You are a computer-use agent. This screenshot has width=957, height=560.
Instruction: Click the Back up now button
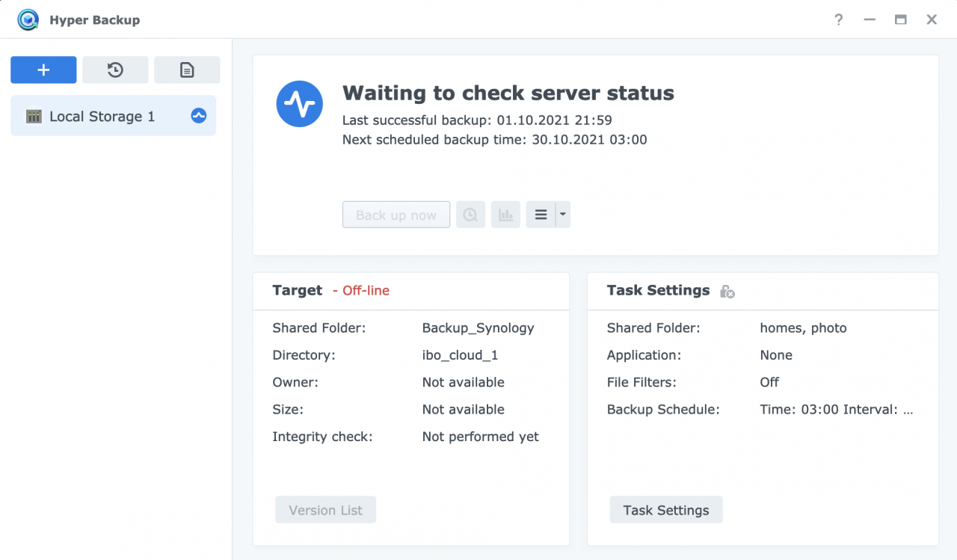[396, 215]
